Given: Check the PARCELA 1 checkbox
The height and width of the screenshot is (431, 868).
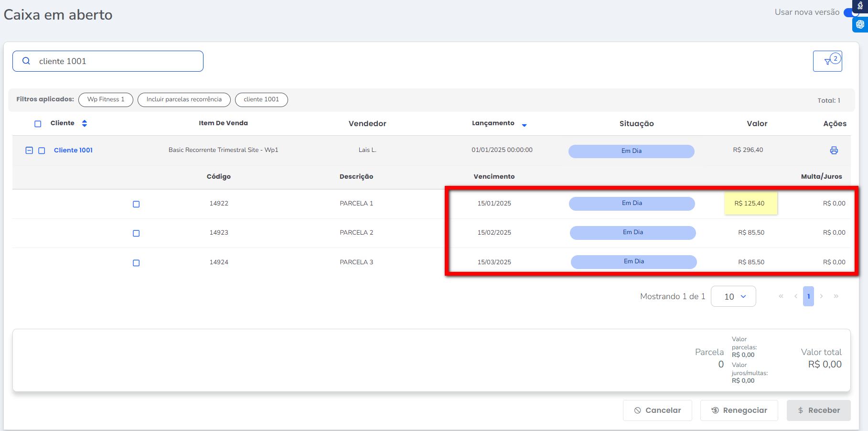Looking at the screenshot, I should tap(136, 204).
